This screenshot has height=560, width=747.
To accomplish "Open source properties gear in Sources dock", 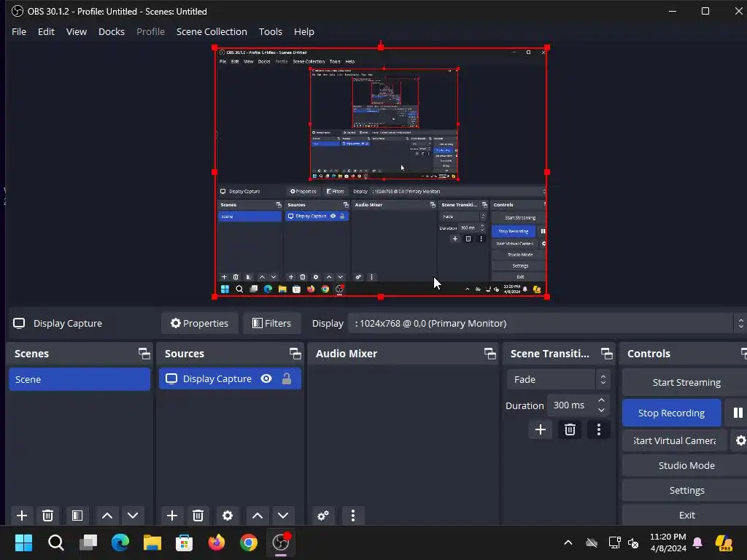I will pyautogui.click(x=228, y=516).
